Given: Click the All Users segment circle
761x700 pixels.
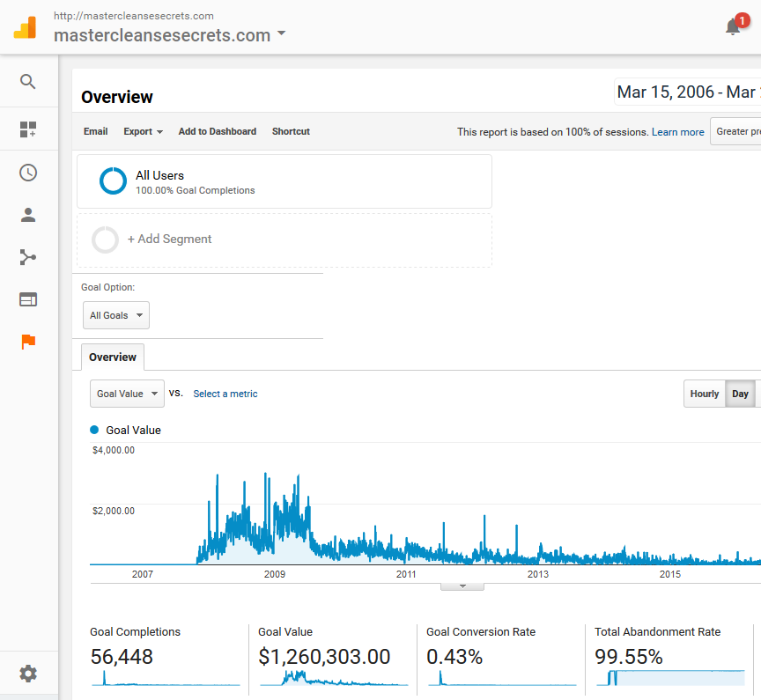Looking at the screenshot, I should tap(113, 181).
